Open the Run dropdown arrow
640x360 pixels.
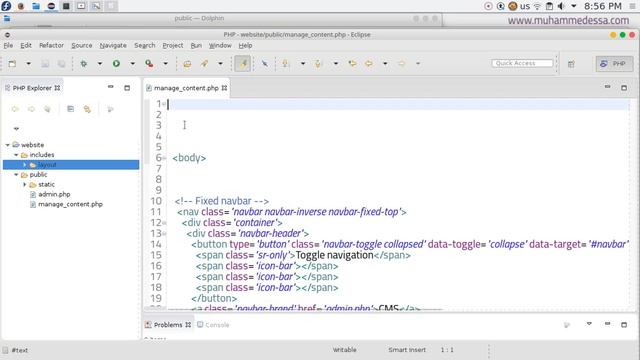click(x=132, y=64)
